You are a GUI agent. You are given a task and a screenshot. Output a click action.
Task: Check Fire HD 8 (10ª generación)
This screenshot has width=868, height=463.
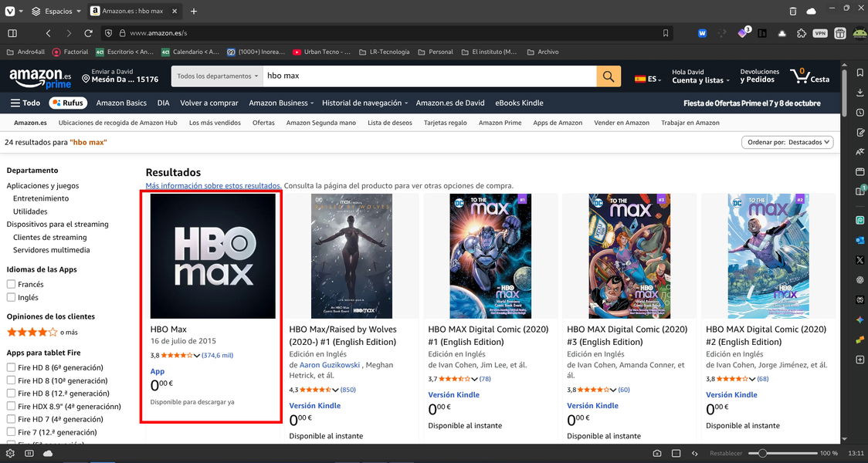coord(11,380)
